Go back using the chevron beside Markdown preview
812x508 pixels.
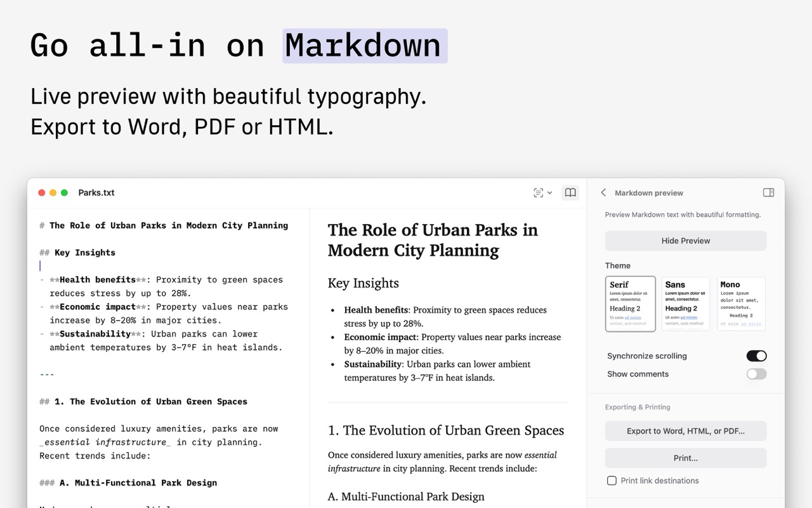pyautogui.click(x=603, y=192)
